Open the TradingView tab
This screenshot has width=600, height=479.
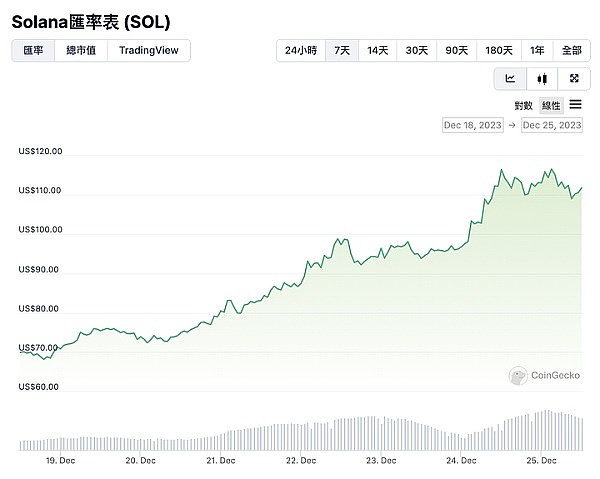148,50
